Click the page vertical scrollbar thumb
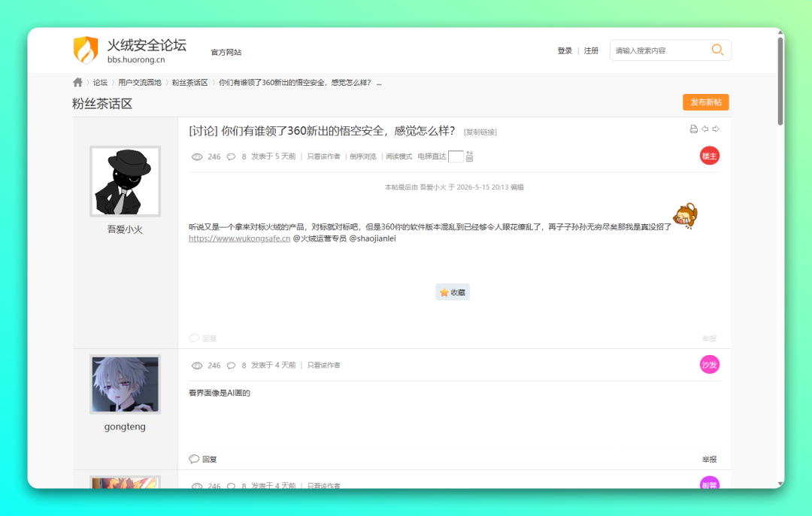Image resolution: width=812 pixels, height=516 pixels. [x=780, y=80]
